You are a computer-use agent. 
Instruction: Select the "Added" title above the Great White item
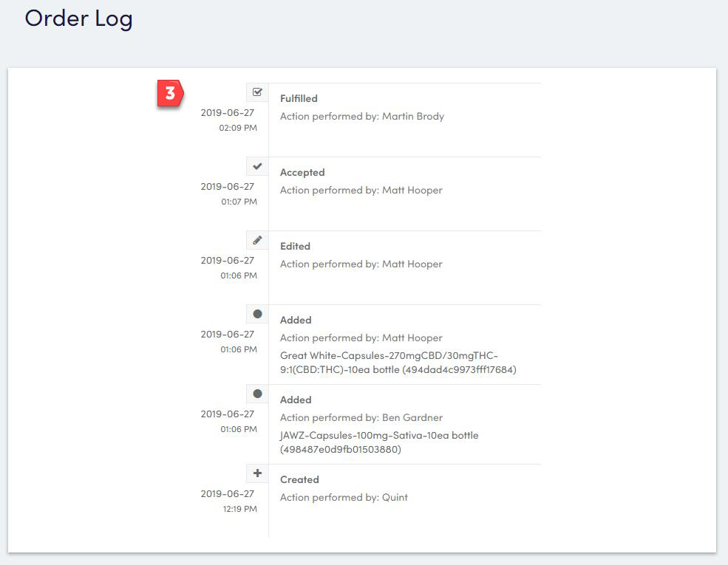[x=296, y=320]
